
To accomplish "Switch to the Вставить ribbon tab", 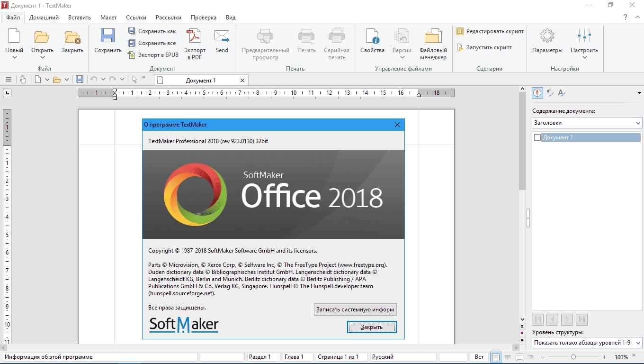I will 80,18.
